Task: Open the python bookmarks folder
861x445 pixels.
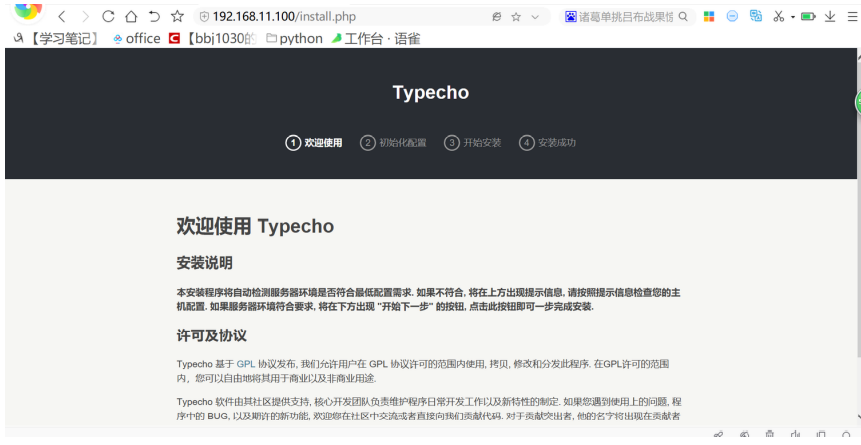Action: [294, 38]
